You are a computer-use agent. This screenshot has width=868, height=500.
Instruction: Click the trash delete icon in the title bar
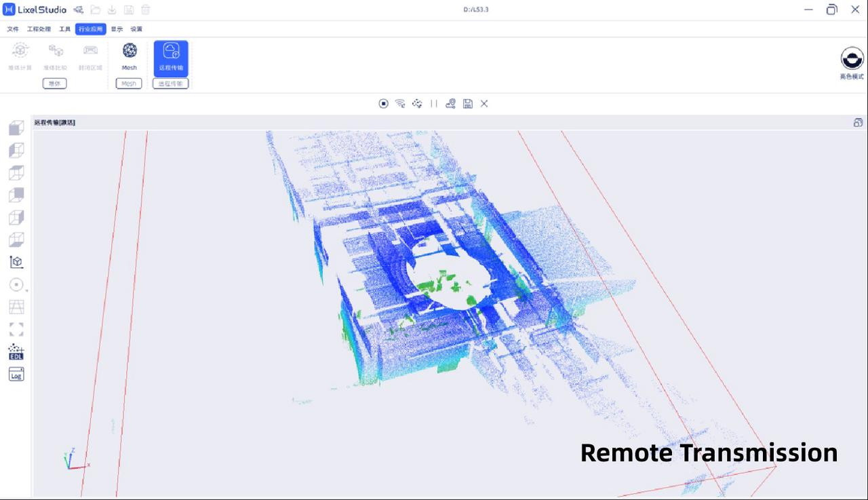(x=146, y=9)
